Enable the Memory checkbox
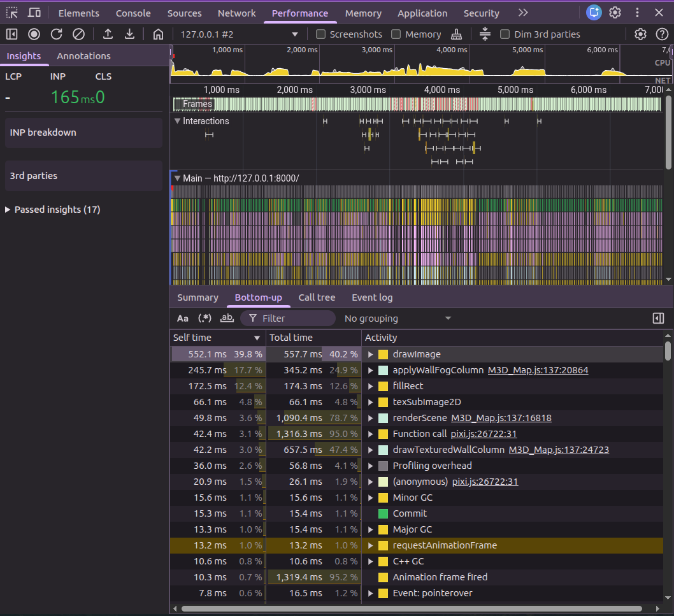This screenshot has width=674, height=616. [396, 34]
